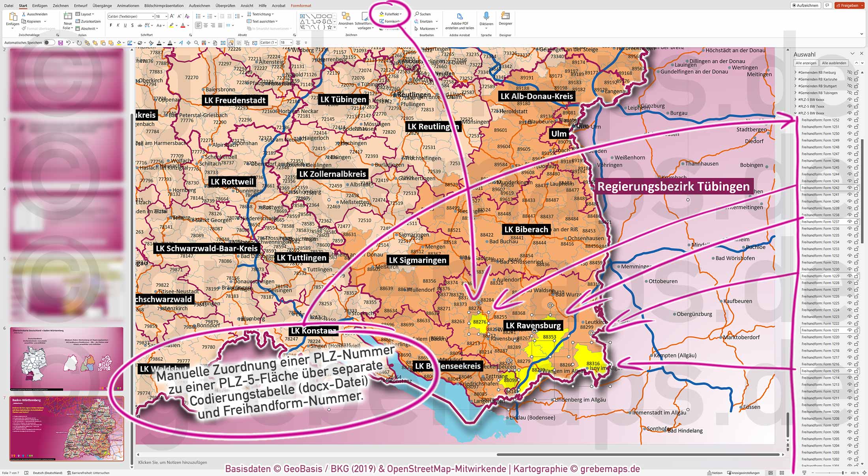The height and width of the screenshot is (476, 868).
Task: Expand the #Gemeinden RB Freiburg tree item
Action: (x=795, y=72)
